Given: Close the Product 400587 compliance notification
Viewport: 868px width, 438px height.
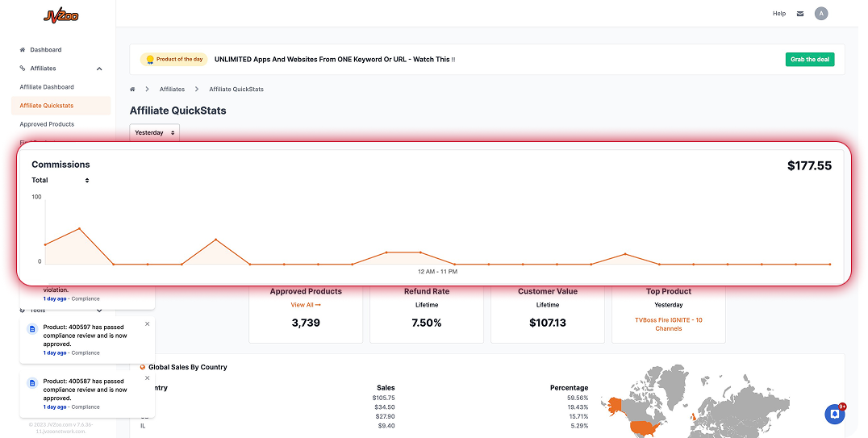Looking at the screenshot, I should pos(147,378).
